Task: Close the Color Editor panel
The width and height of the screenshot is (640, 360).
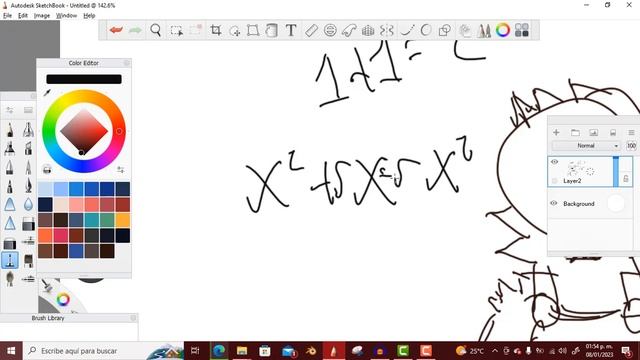Action: click(127, 63)
